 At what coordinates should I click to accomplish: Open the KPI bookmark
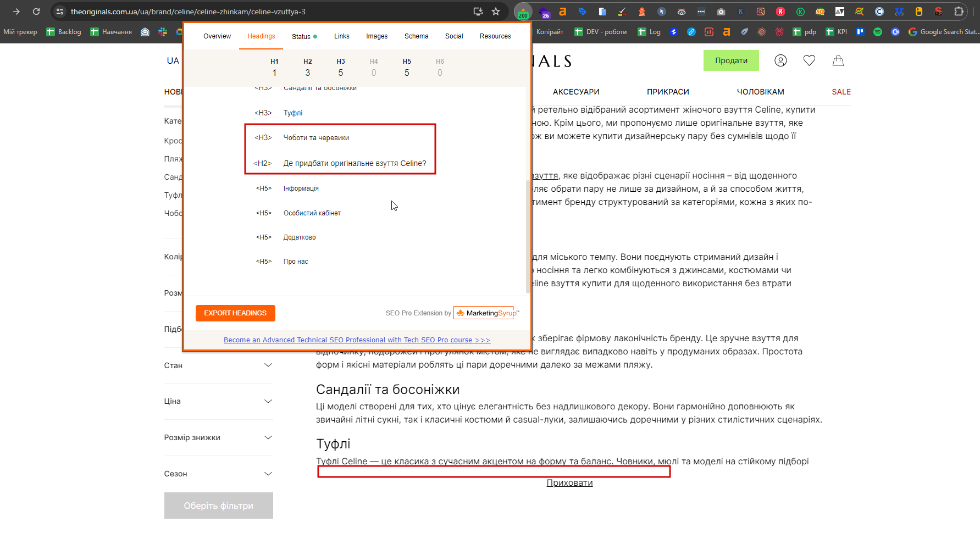[x=836, y=32]
